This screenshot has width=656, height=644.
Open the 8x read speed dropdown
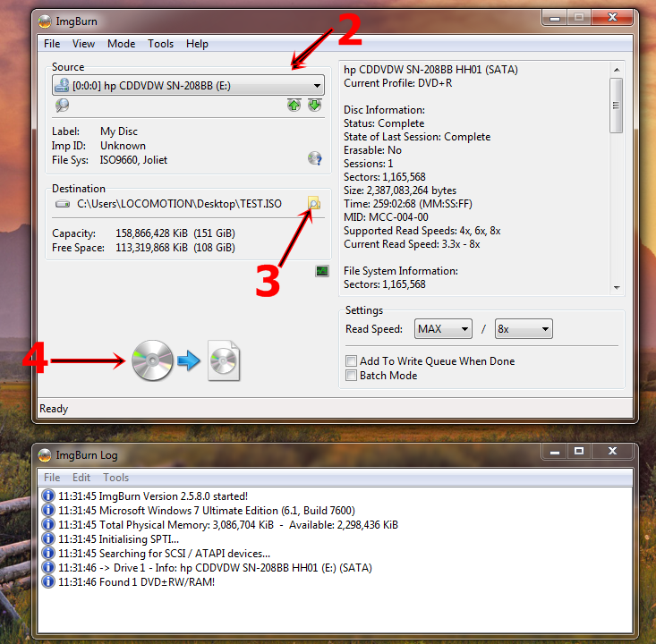coord(524,329)
